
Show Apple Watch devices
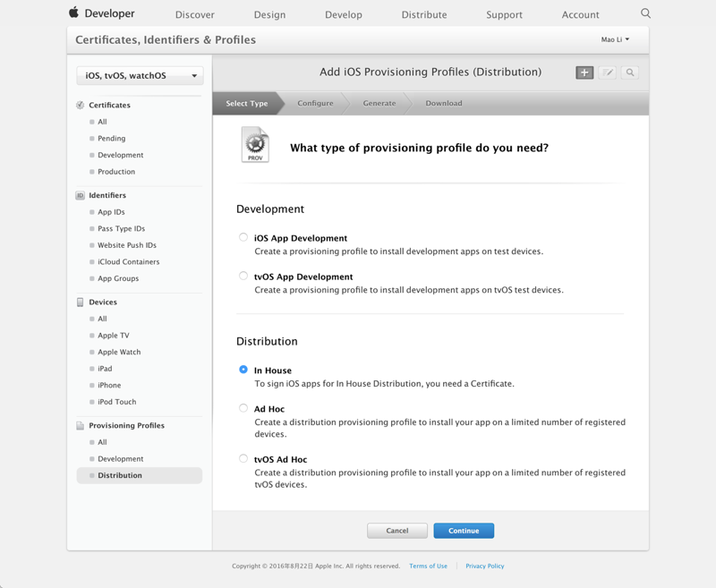pos(119,352)
